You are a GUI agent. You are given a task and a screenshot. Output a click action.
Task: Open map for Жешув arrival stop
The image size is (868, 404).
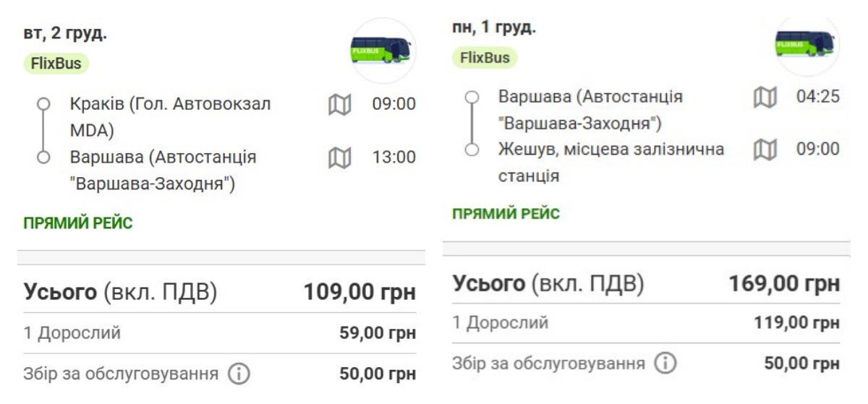765,150
